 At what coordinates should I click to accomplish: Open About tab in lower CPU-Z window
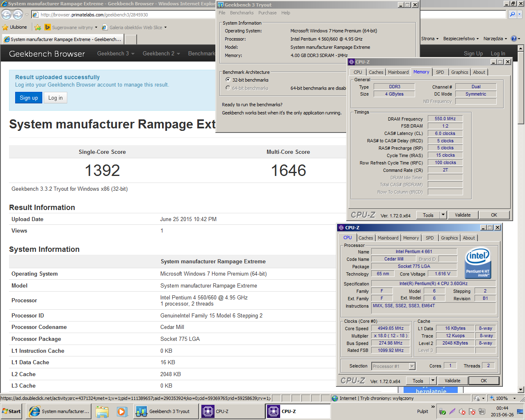click(469, 238)
